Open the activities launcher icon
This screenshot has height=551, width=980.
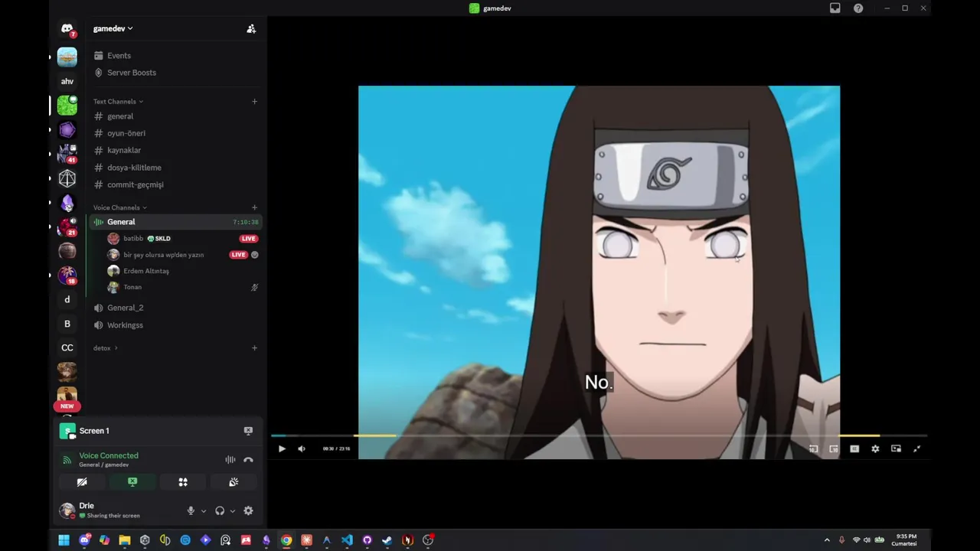pyautogui.click(x=183, y=482)
